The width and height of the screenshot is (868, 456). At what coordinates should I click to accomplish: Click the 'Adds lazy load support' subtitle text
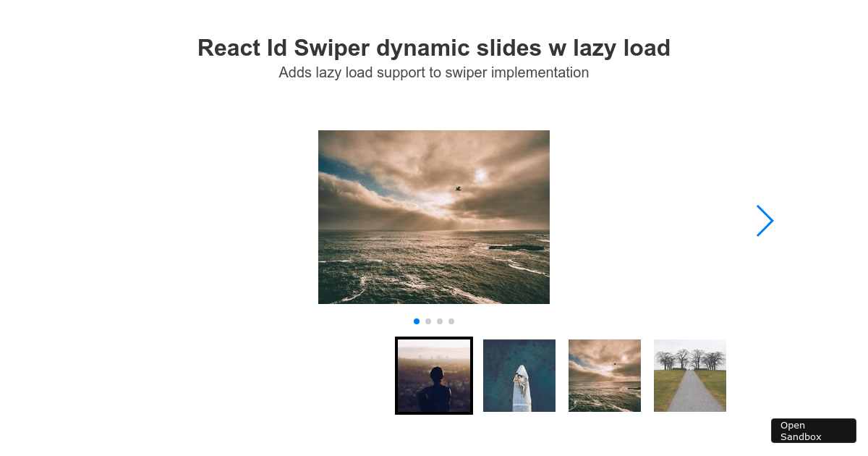click(x=434, y=72)
